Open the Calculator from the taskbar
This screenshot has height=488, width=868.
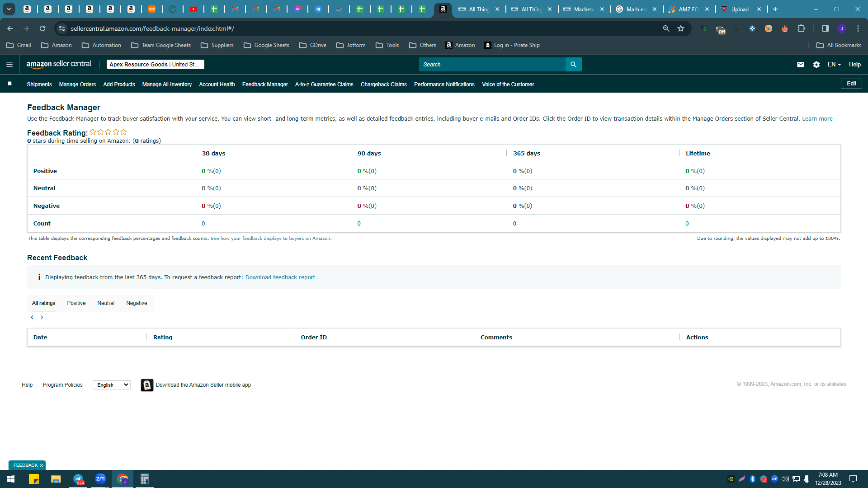coord(145,479)
